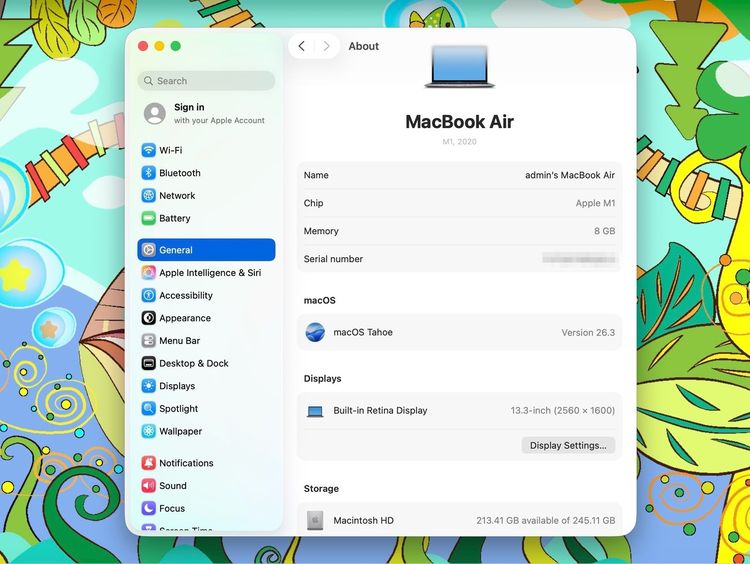750x564 pixels.
Task: Click the Focus moon icon
Action: (x=149, y=508)
